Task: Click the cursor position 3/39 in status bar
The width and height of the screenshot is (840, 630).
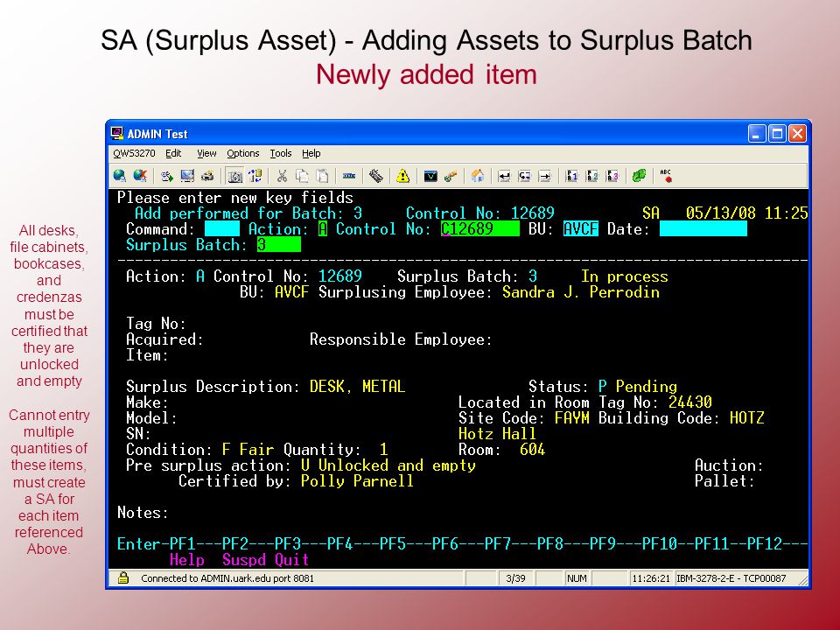Action: point(515,578)
